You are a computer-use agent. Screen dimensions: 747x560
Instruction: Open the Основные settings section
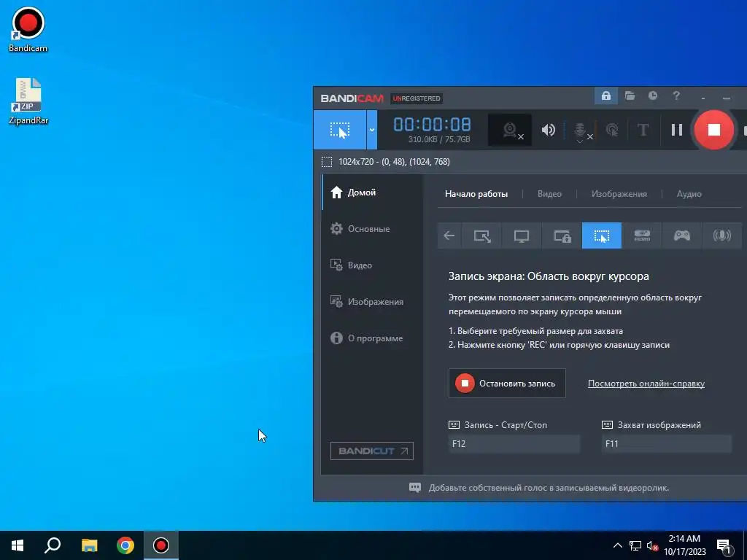372,228
